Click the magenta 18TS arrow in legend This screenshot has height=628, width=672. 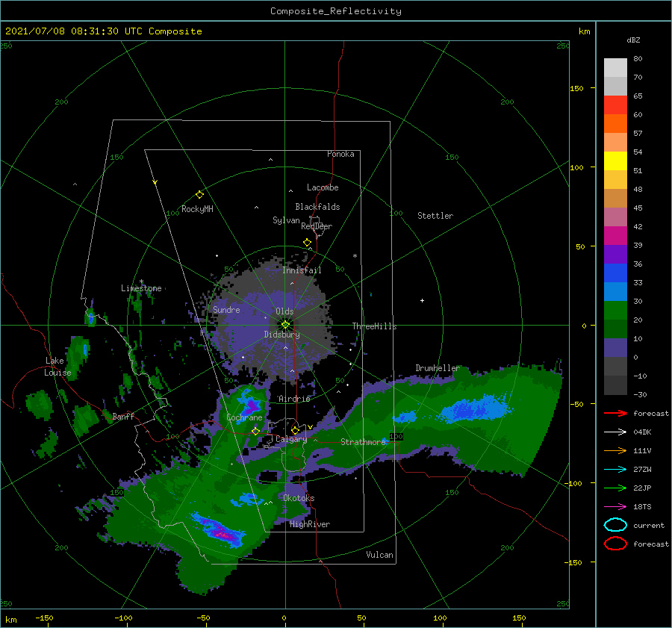pos(615,507)
